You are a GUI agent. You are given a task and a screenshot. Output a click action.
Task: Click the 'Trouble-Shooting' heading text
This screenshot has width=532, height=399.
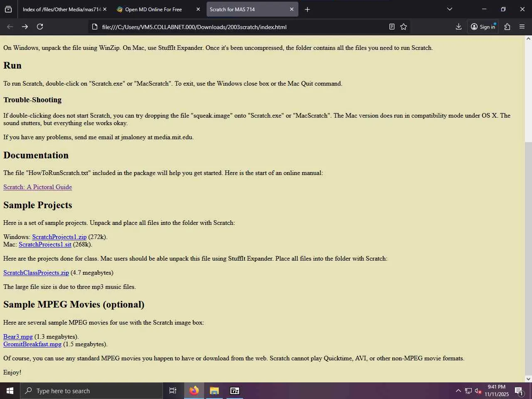(32, 100)
